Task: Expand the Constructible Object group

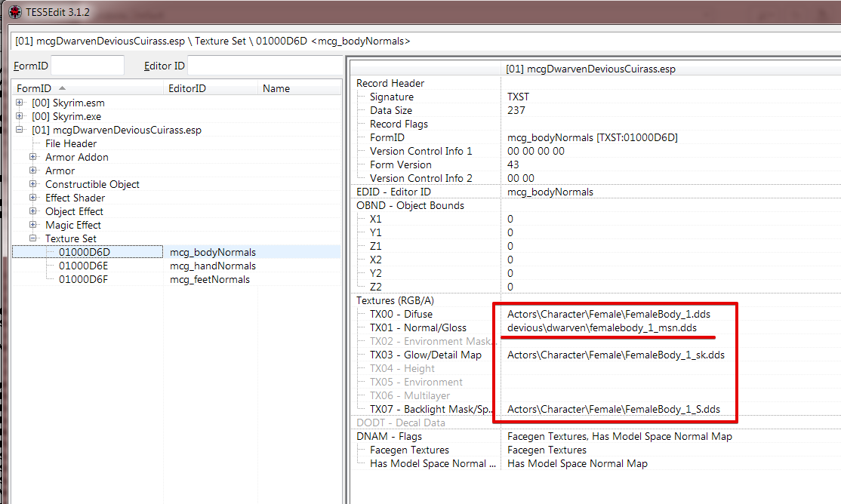Action: click(33, 184)
